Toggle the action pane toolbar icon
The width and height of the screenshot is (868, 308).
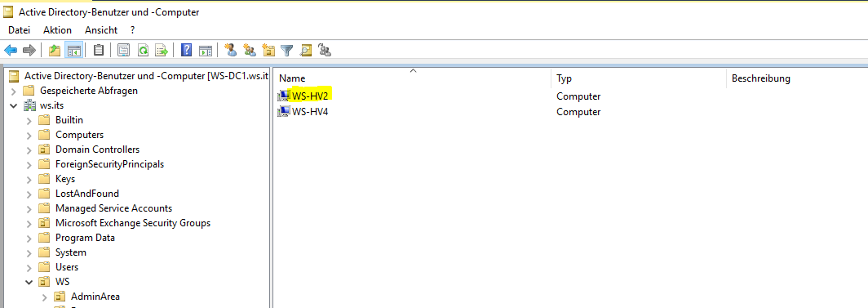point(206,51)
